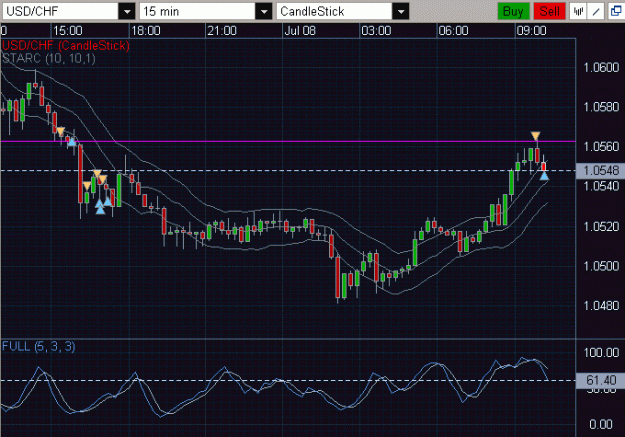Click the 18:00 time axis label

pos(146,31)
